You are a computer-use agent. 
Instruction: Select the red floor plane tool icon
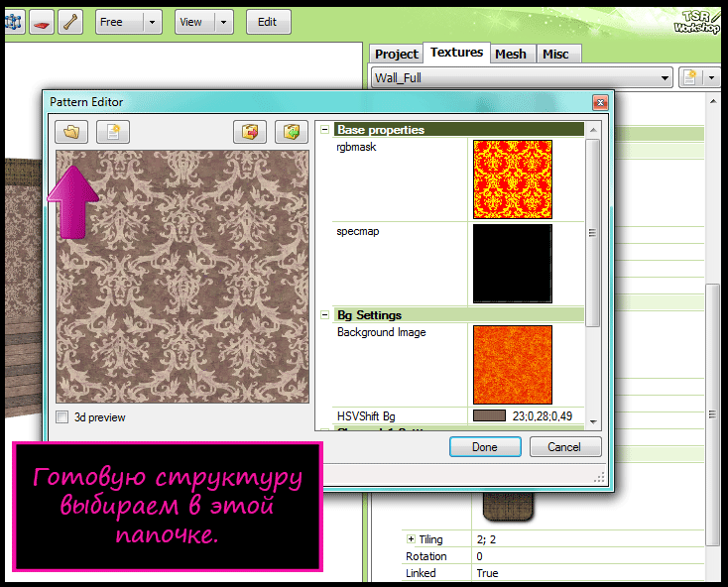pos(42,22)
